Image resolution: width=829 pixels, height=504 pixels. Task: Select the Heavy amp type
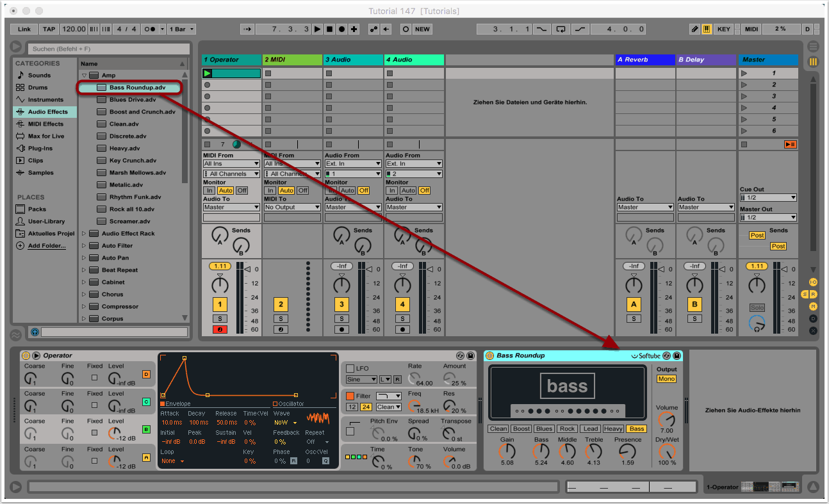[x=612, y=429]
